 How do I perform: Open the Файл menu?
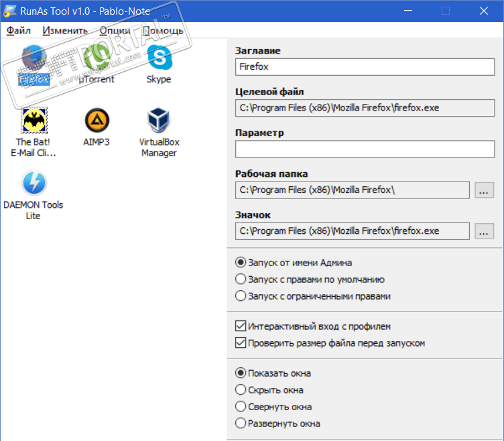[x=19, y=31]
